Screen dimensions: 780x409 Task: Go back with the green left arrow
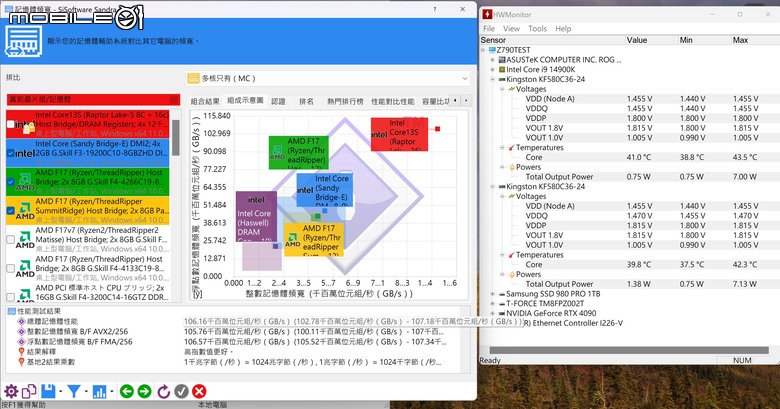point(127,391)
